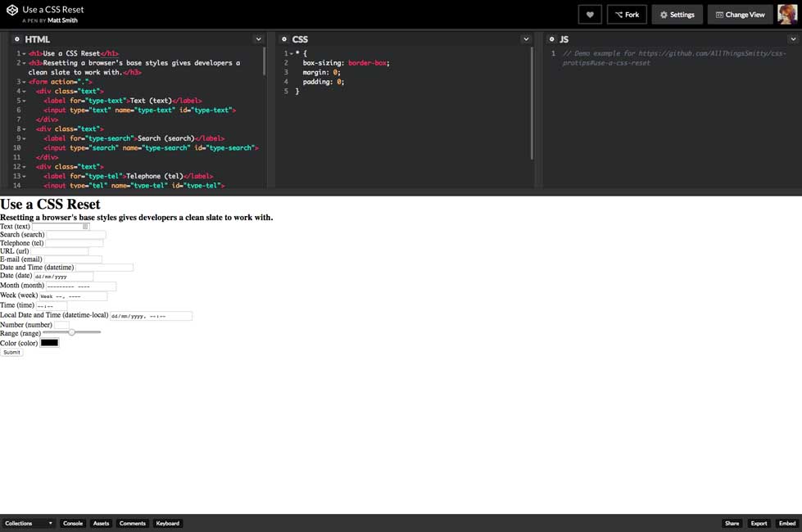Open the JS panel settings gear
The image size is (802, 532).
(x=551, y=39)
